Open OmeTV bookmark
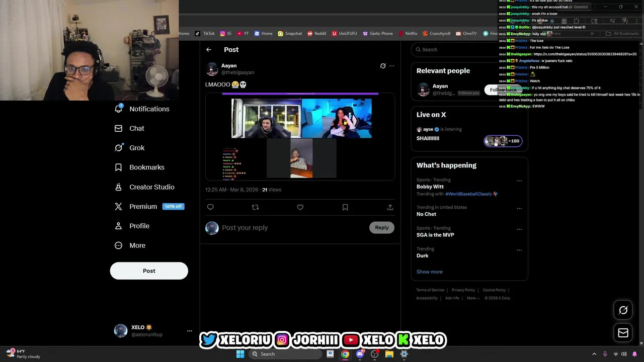 pos(466,34)
